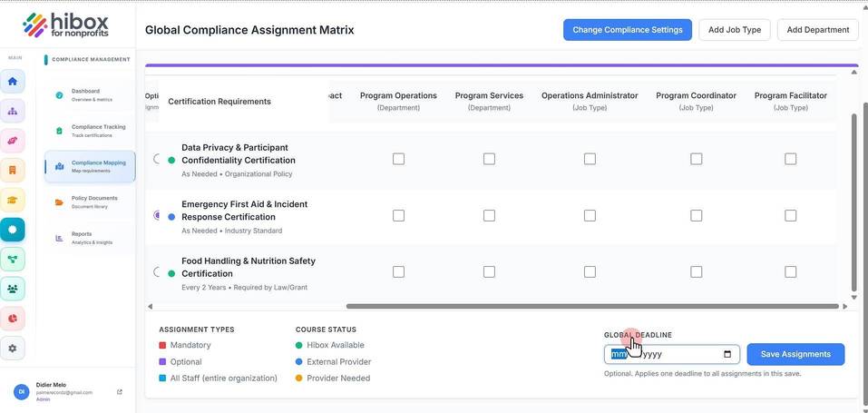
Task: Click Program Coordinator column header
Action: 696,101
